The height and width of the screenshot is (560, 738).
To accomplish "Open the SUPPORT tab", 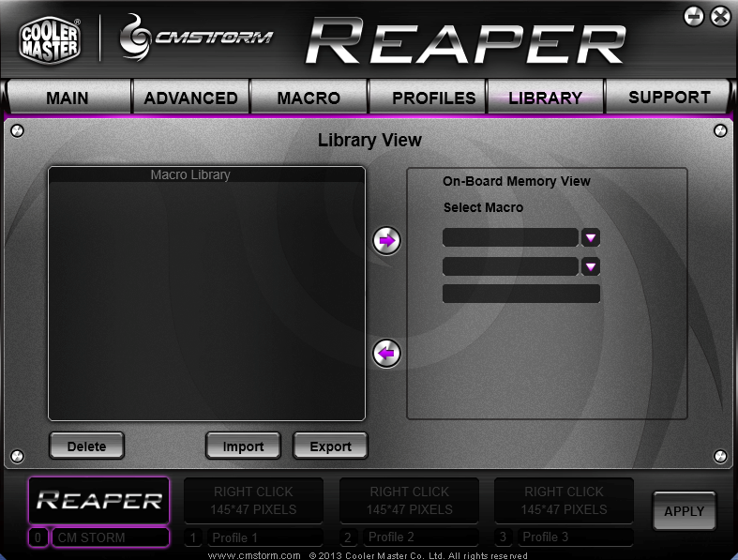I will coord(668,98).
